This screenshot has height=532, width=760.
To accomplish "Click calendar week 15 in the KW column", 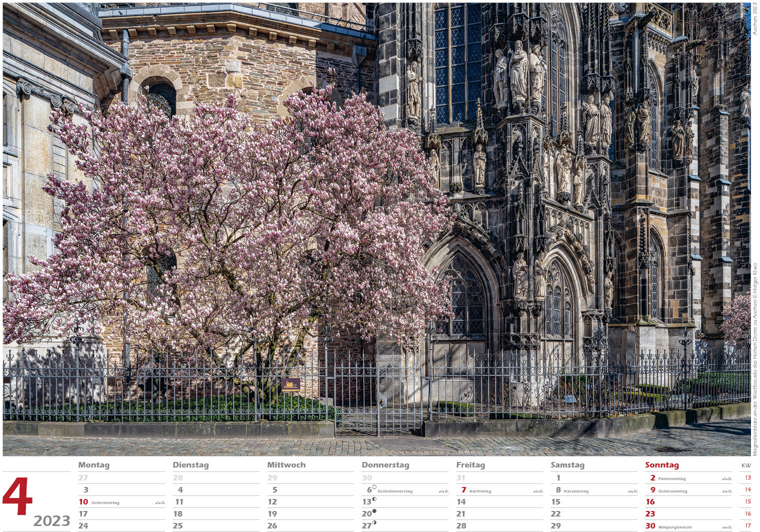I will point(747,501).
